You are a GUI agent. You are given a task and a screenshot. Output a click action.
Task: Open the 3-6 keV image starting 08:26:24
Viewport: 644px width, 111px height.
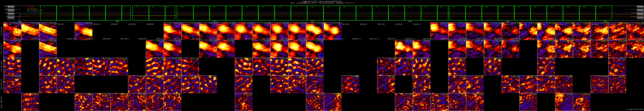(475, 31)
